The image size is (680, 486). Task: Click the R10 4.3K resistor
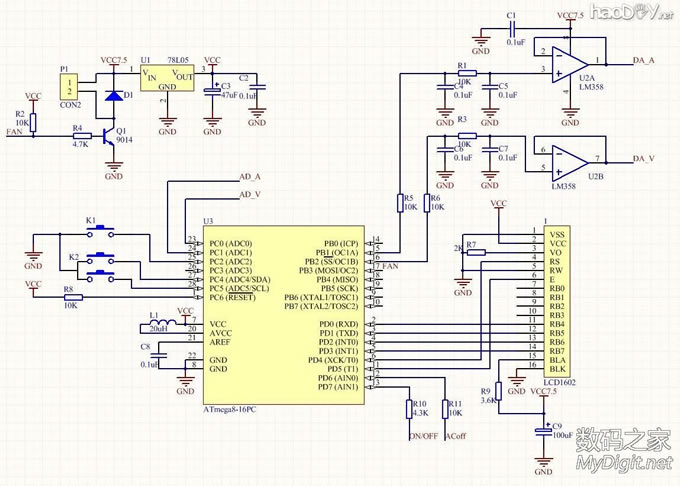[x=410, y=409]
